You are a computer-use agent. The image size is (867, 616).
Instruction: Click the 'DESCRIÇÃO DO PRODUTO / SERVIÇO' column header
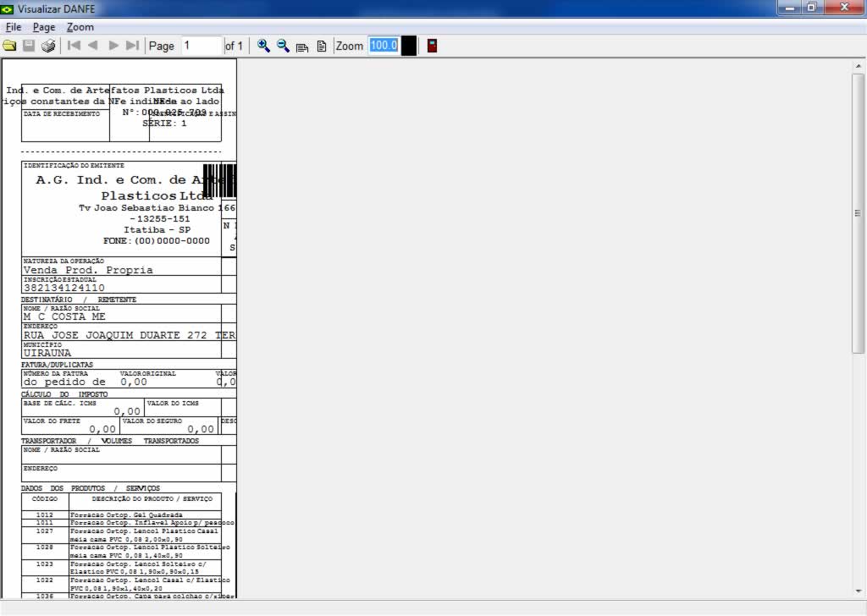click(x=152, y=499)
